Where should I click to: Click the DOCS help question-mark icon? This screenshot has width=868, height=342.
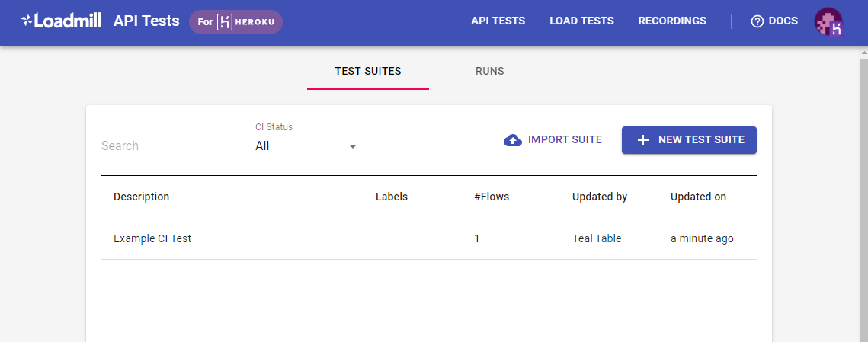[x=757, y=21]
